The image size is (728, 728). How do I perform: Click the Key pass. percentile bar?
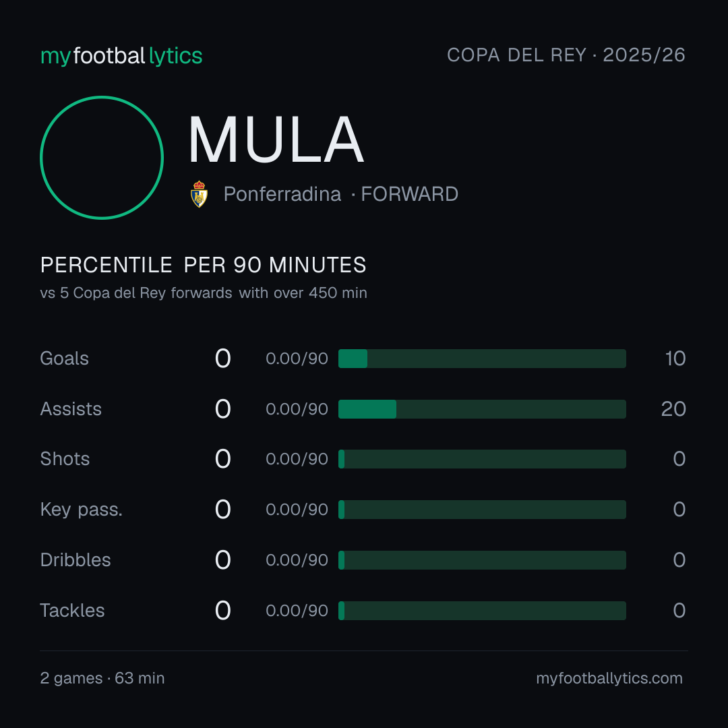pos(482,510)
